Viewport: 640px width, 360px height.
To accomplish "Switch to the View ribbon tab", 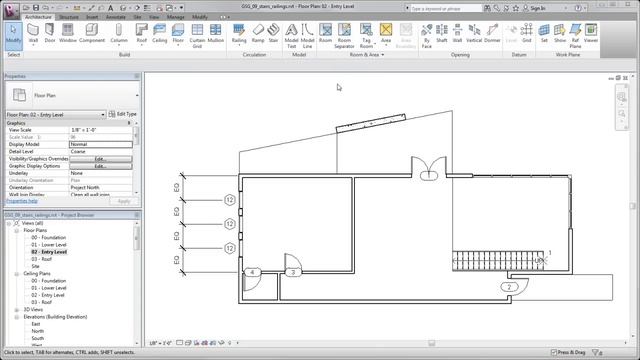I will [x=154, y=17].
